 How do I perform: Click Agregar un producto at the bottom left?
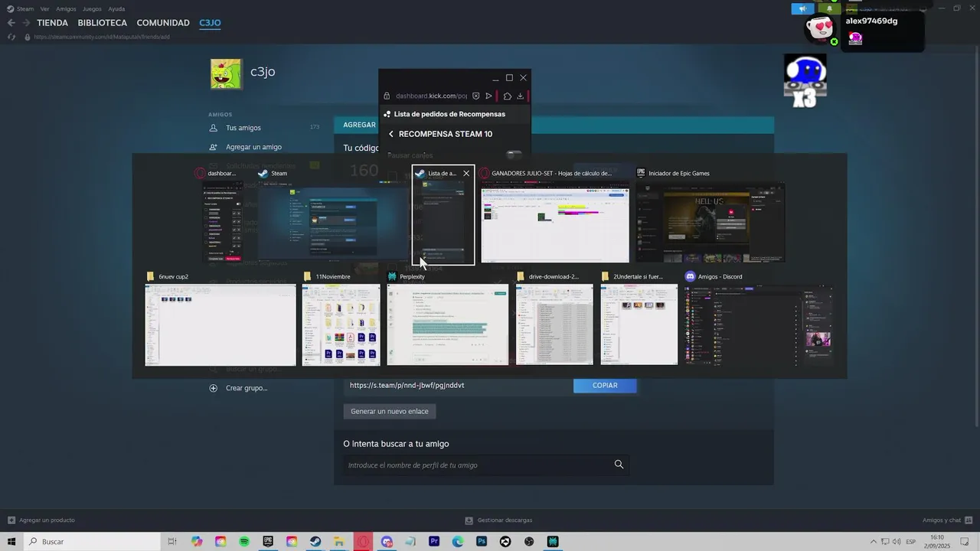coord(41,520)
